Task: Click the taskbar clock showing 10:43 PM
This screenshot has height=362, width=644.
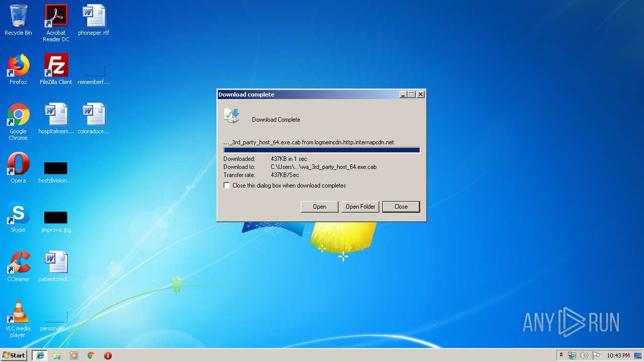Action: 618,355
